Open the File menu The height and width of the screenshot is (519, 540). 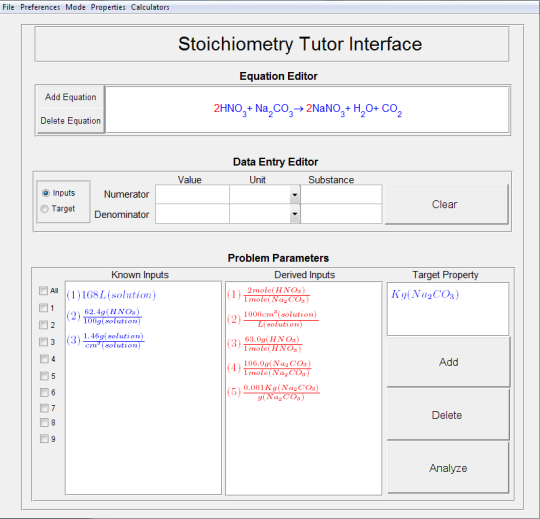tap(8, 7)
